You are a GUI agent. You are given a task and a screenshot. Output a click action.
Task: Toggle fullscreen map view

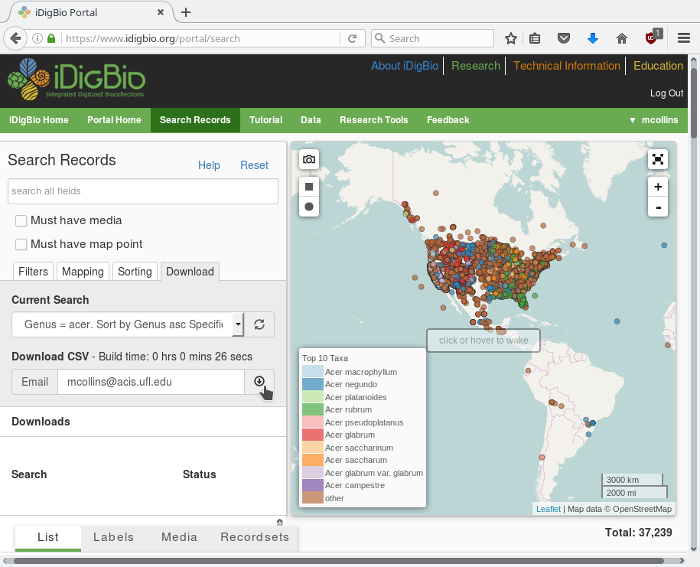coord(657,159)
